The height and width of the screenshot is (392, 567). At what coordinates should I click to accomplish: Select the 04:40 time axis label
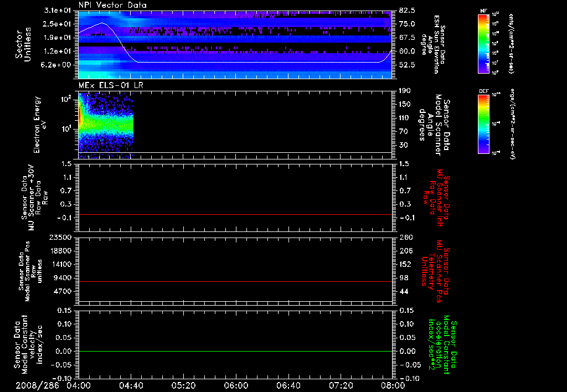[131, 385]
